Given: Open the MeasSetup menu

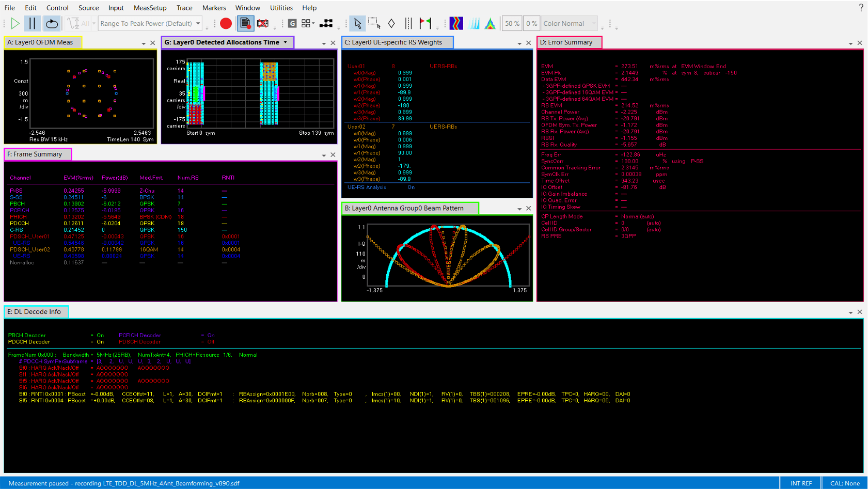Looking at the screenshot, I should coord(150,8).
